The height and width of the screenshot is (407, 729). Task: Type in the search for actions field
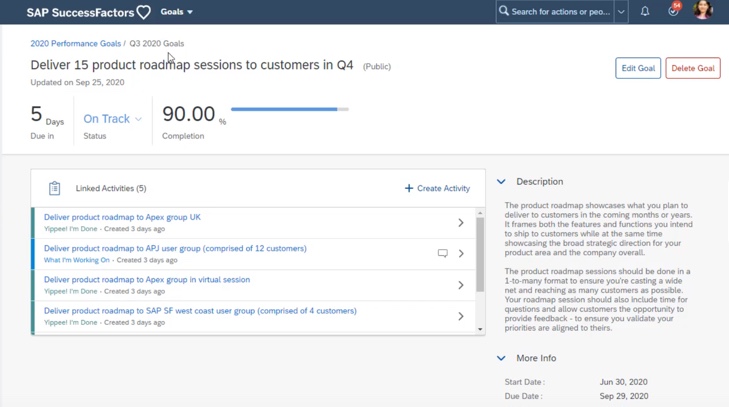[560, 12]
